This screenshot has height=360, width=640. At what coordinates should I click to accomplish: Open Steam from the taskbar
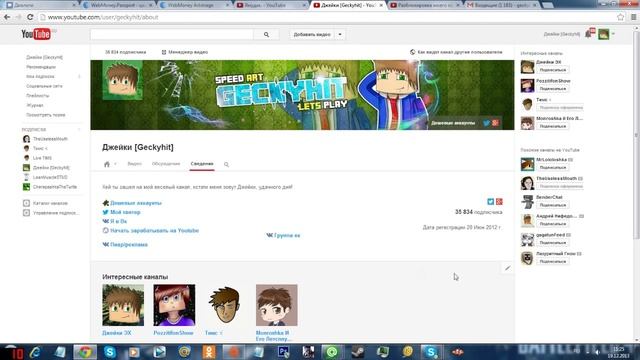pos(358,352)
